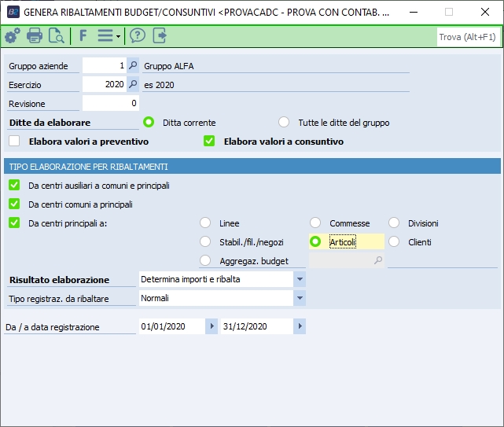Click the gears elaboration icon in toolbar
504x427 pixels.
coord(13,36)
